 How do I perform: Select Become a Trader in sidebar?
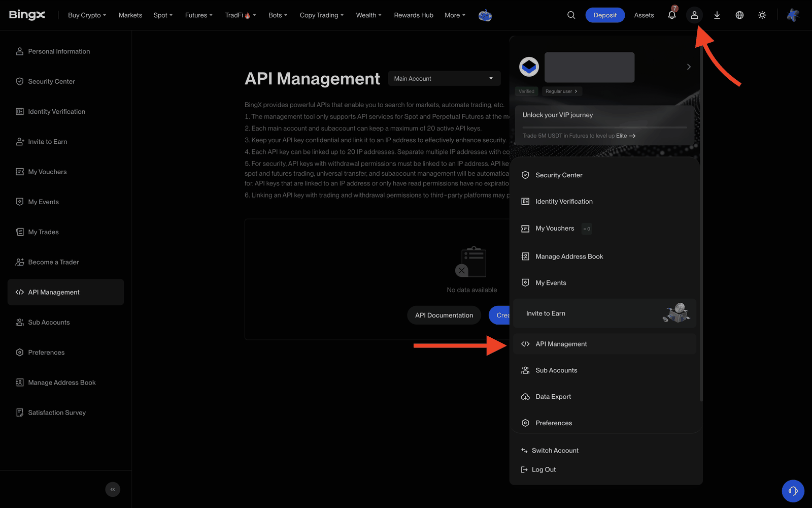pyautogui.click(x=66, y=262)
